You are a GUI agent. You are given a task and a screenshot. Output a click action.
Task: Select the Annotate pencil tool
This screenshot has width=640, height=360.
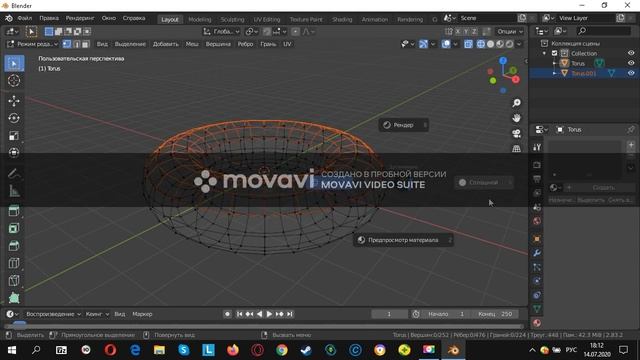(14, 173)
